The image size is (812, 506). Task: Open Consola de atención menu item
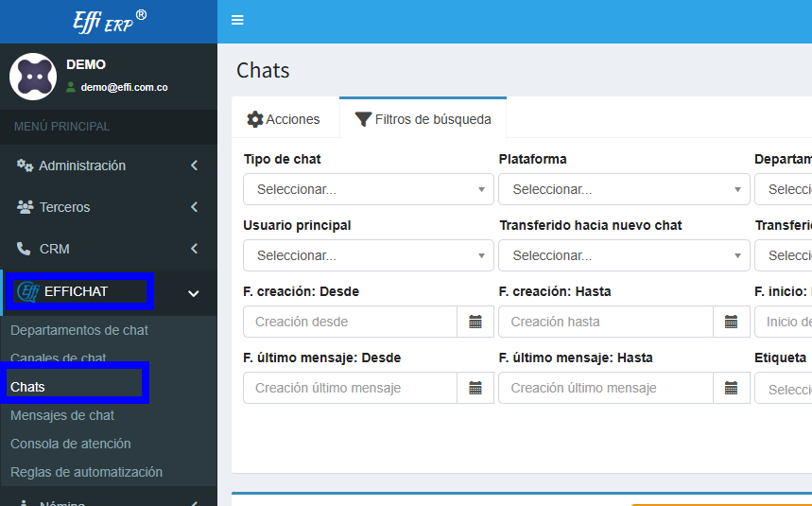[71, 444]
